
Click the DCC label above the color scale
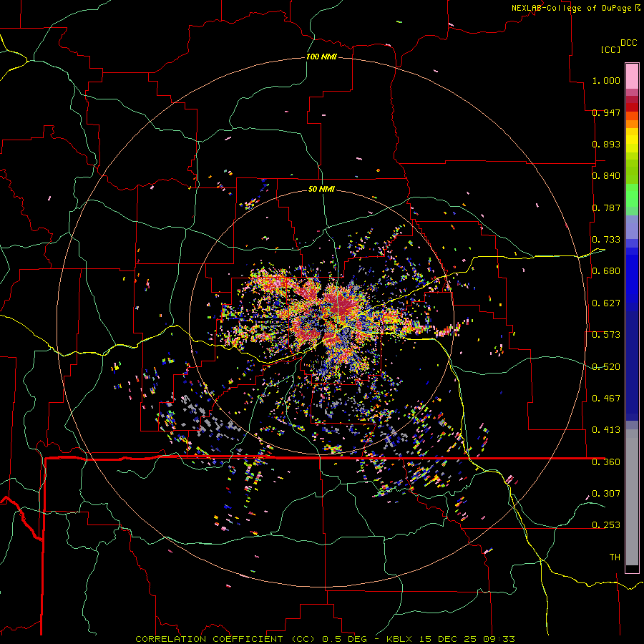point(628,43)
